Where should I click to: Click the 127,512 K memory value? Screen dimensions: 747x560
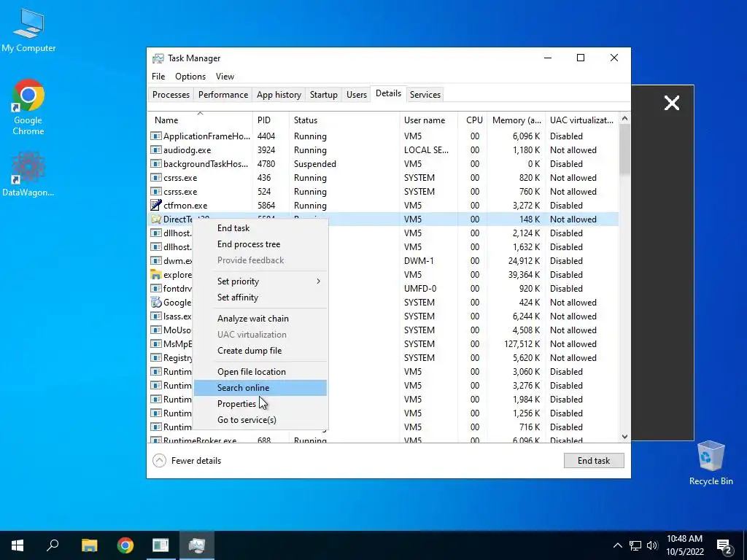coord(522,344)
